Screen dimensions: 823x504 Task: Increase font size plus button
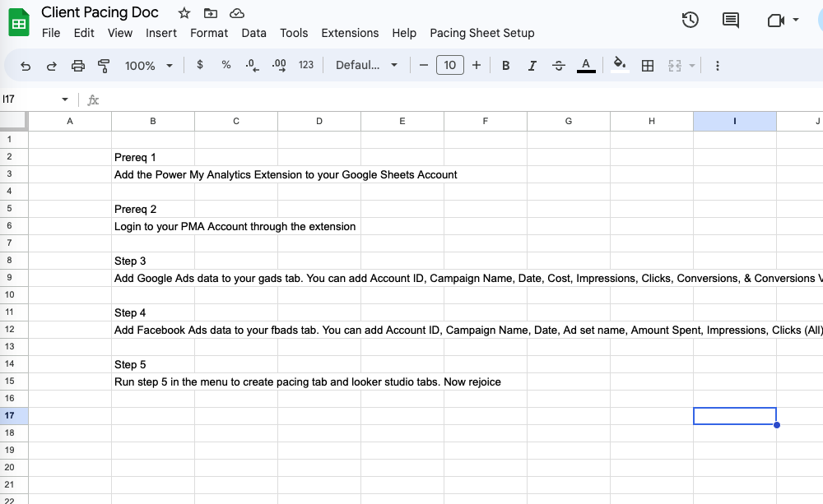click(x=476, y=65)
